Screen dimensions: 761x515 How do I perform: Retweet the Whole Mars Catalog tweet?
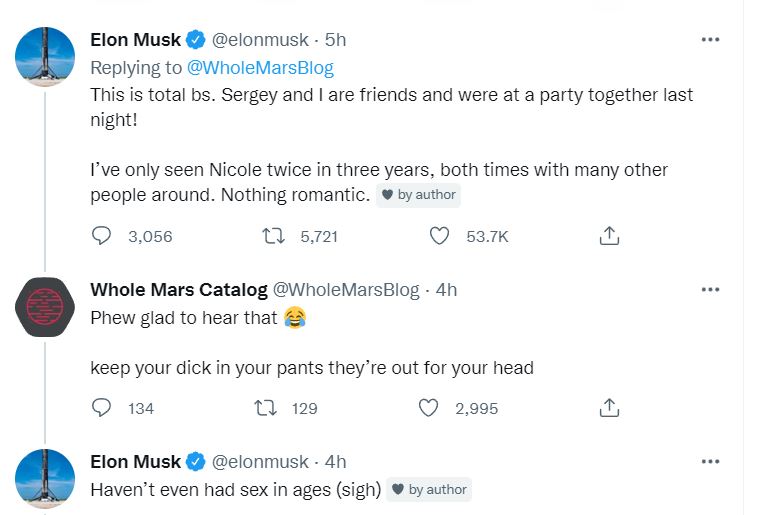(266, 408)
